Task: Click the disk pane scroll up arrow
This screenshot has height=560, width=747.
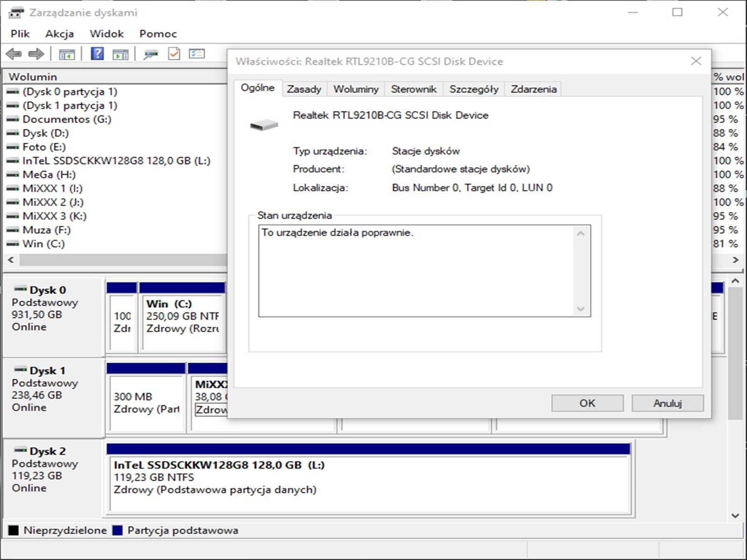Action: [735, 281]
